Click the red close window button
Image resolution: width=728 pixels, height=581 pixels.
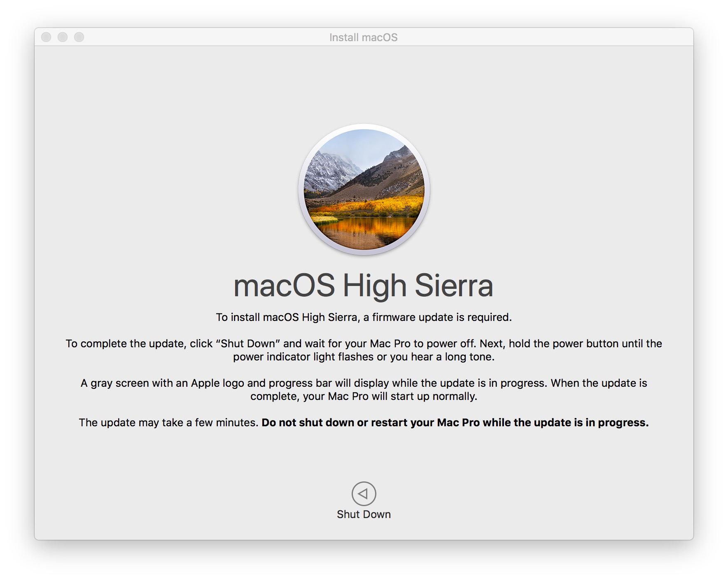click(x=46, y=37)
